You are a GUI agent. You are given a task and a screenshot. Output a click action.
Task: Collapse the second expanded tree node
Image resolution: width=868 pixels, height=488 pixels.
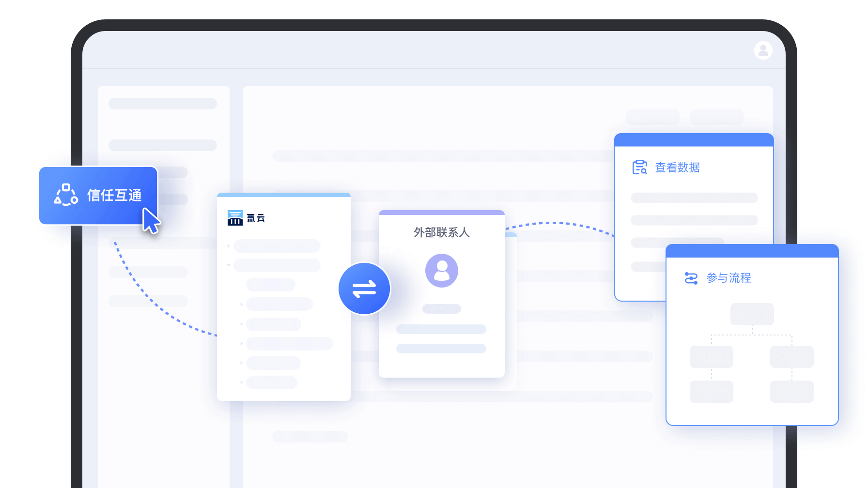(229, 265)
